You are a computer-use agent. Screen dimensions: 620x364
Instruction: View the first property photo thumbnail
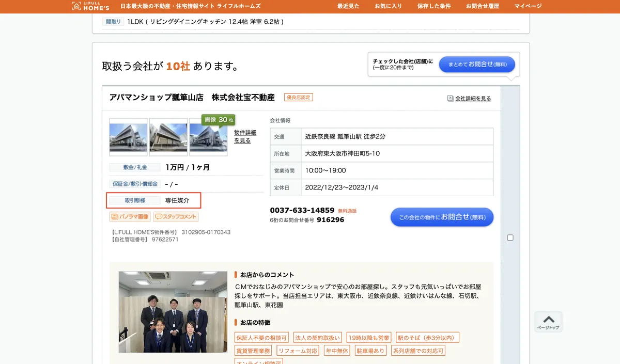click(128, 137)
